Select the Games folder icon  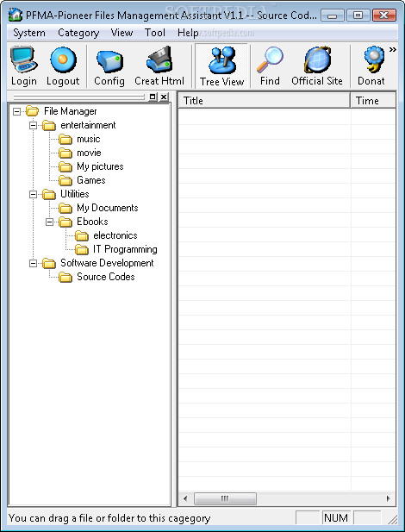pos(65,180)
